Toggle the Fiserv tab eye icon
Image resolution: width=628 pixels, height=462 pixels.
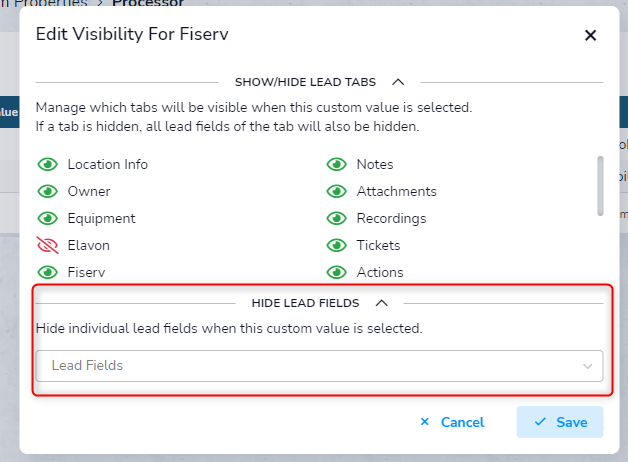tap(48, 273)
